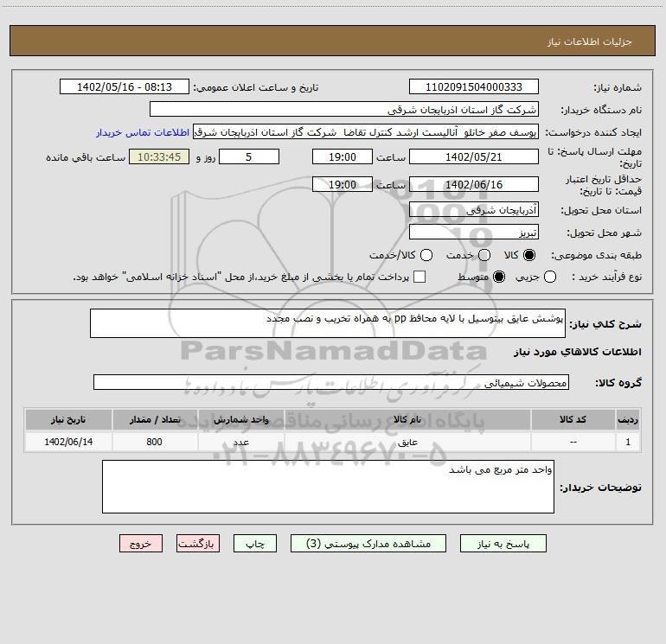
Task: Click the unit cell عدد
Action: click(240, 442)
